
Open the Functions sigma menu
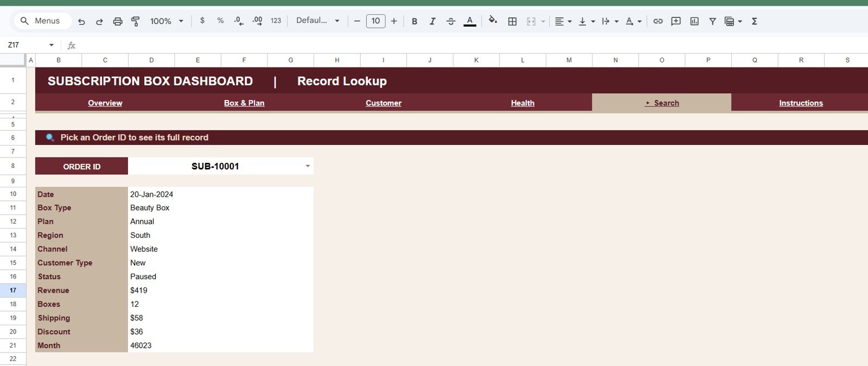[754, 21]
